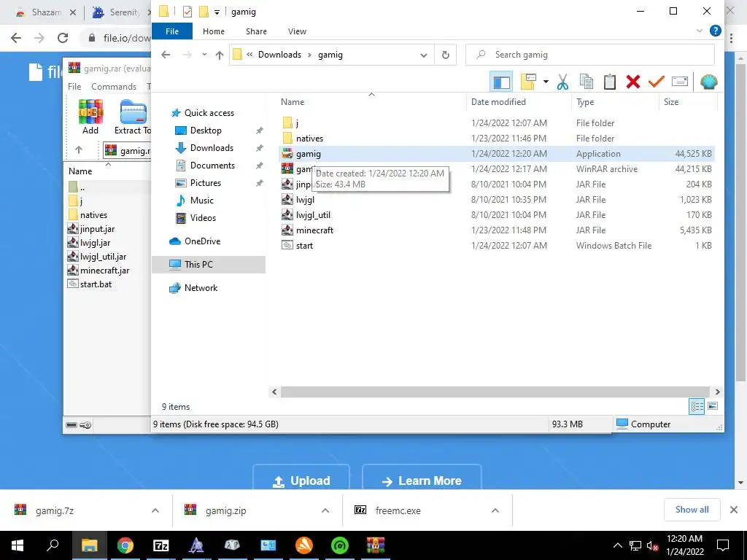Viewport: 747px width, 560px height.
Task: Open Music in navigation pane
Action: click(201, 201)
